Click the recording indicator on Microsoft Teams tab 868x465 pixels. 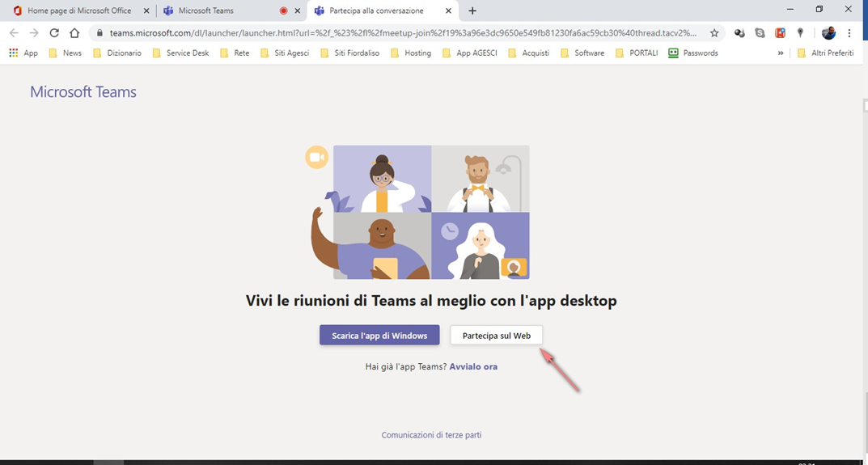click(x=283, y=11)
